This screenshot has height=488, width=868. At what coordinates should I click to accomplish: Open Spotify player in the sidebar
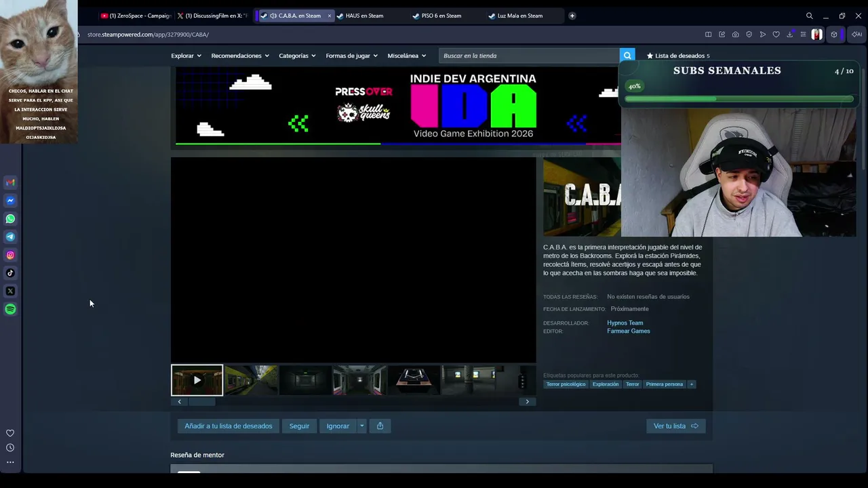tap(10, 309)
